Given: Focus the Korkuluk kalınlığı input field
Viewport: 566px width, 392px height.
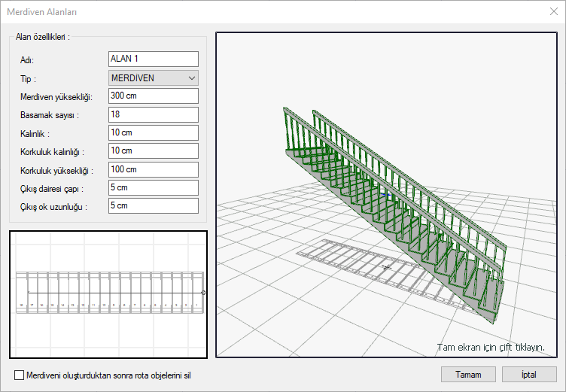Looking at the screenshot, I should pyautogui.click(x=153, y=151).
